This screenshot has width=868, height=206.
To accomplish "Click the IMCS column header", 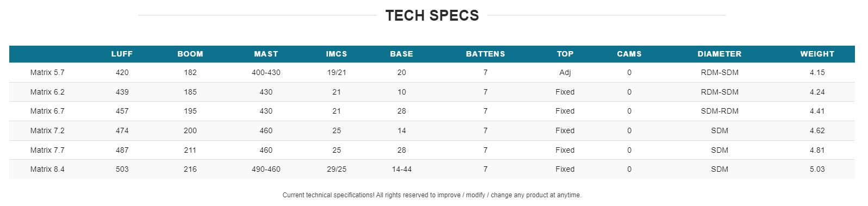I will click(337, 54).
